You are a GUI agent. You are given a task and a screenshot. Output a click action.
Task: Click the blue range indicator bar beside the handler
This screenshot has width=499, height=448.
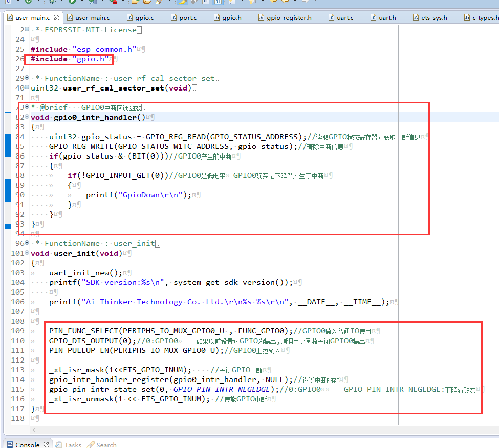coord(8,170)
